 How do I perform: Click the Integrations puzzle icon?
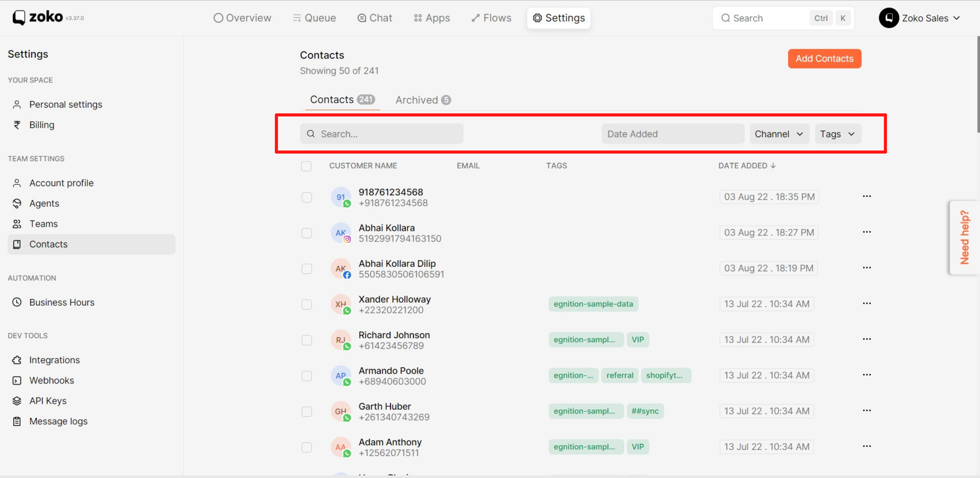coord(17,360)
